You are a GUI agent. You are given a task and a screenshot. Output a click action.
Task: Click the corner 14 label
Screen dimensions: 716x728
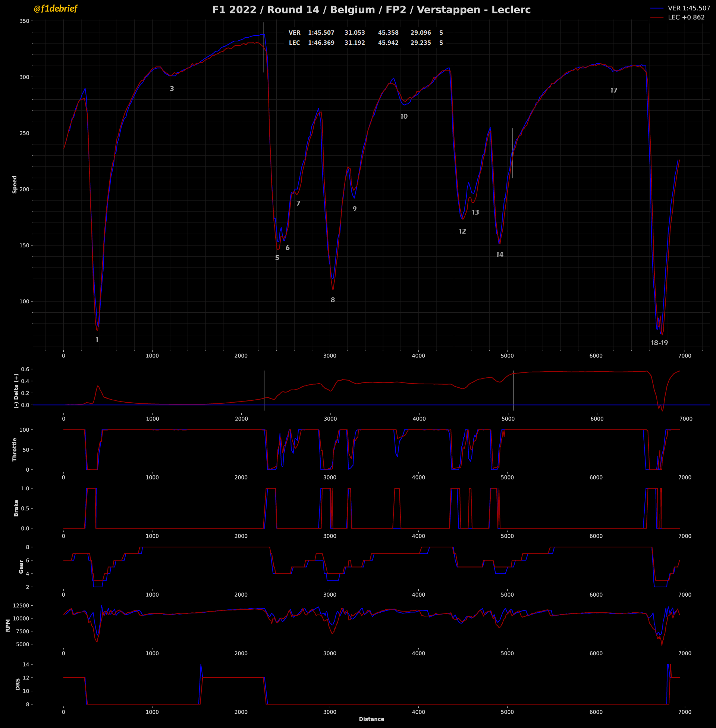[499, 255]
